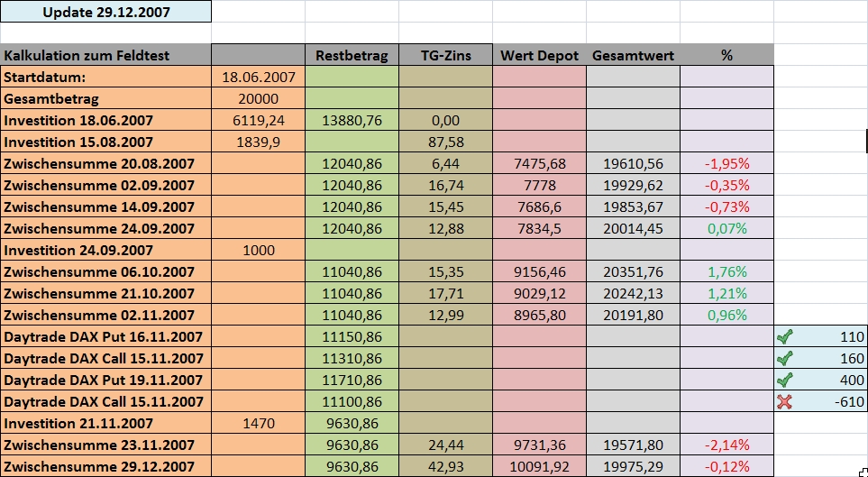The width and height of the screenshot is (868, 477).
Task: Click the Gesamtbetrag value cell 20000
Action: click(258, 98)
